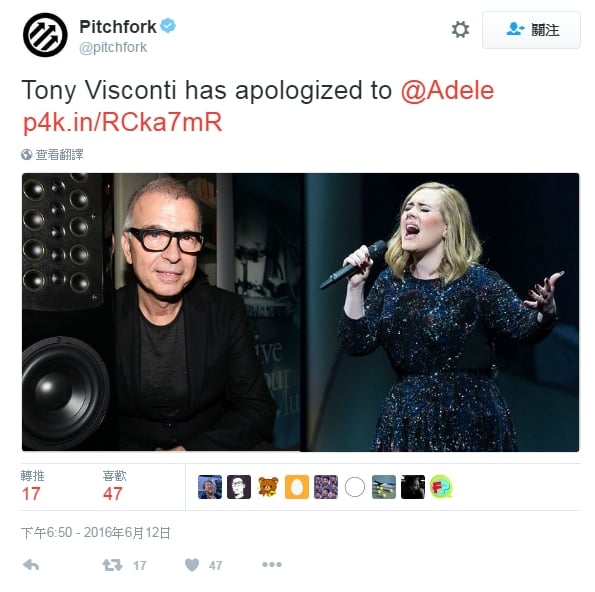The width and height of the screenshot is (595, 592).
Task: Click the globe translate icon
Action: 27,154
